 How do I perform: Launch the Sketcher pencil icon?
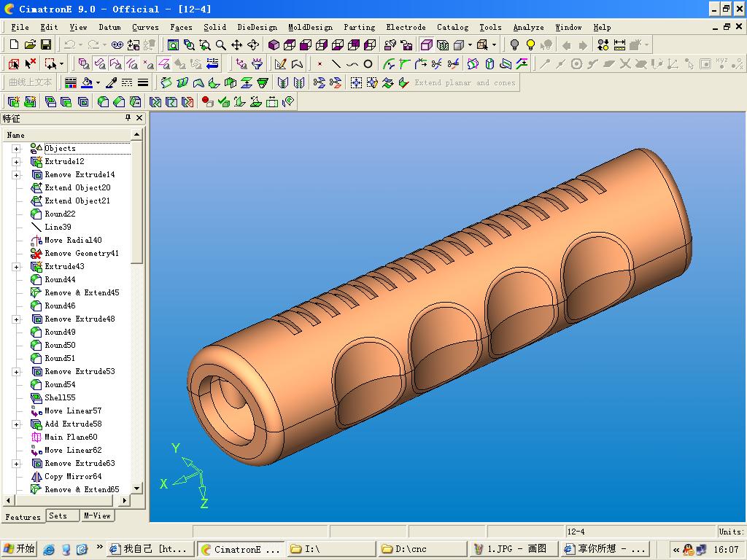click(281, 63)
